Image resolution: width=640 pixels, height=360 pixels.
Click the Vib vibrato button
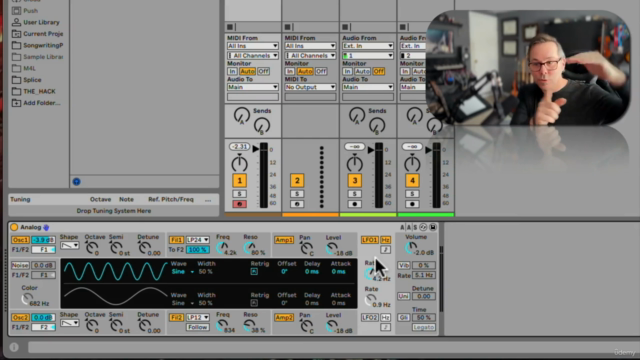pyautogui.click(x=404, y=265)
